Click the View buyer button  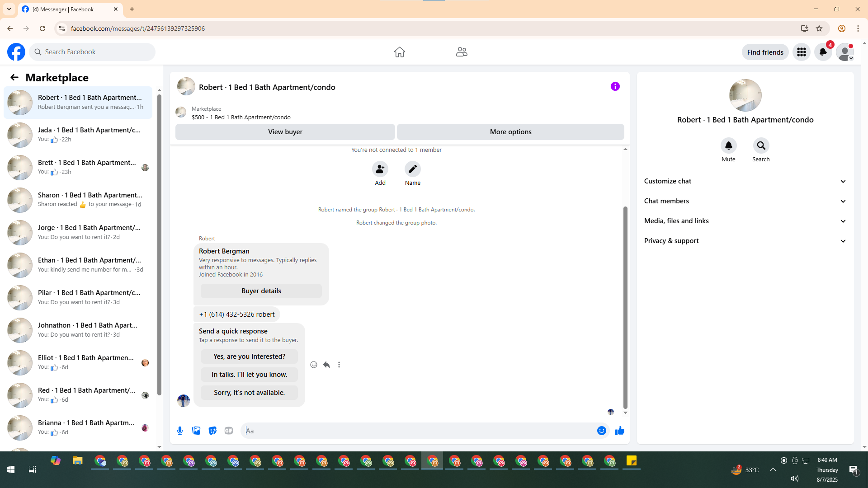click(x=285, y=132)
